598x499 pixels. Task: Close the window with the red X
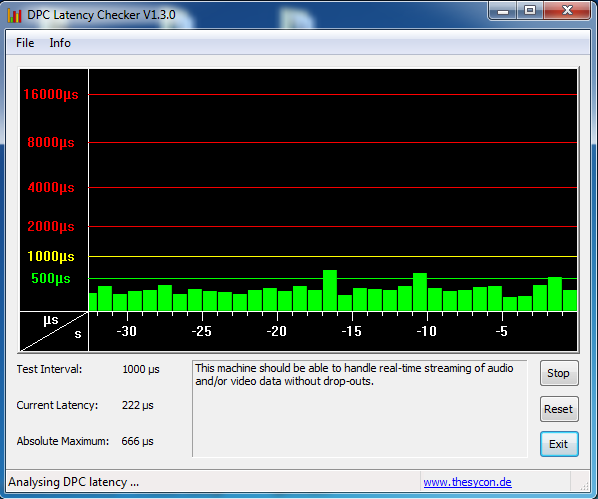(x=567, y=11)
